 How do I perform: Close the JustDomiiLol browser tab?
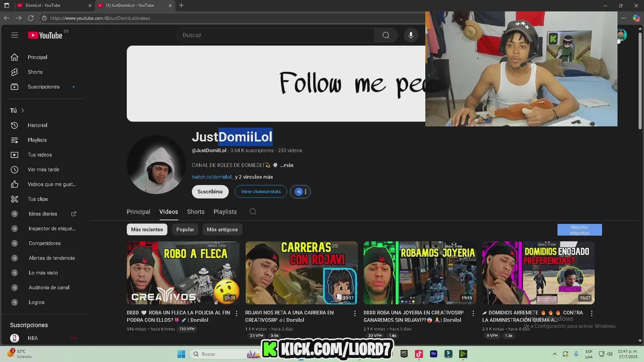(x=170, y=6)
